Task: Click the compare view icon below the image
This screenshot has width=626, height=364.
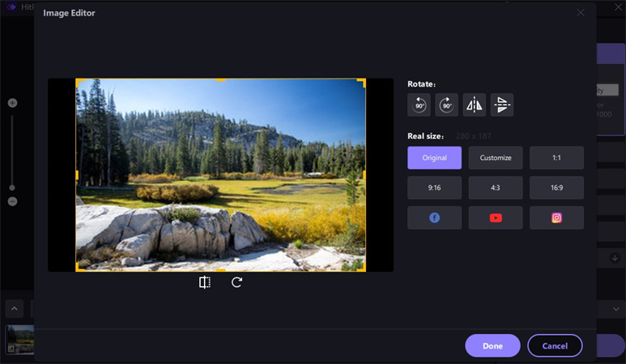Action: (x=205, y=282)
